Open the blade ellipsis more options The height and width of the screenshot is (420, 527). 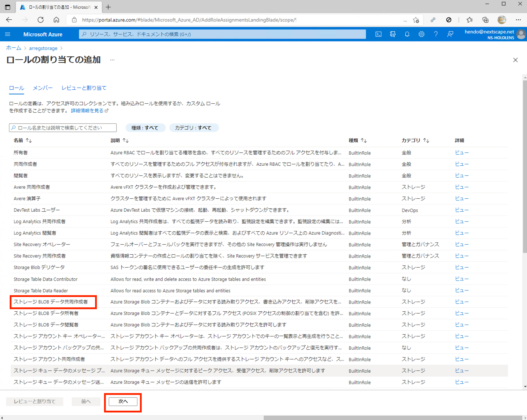pos(112,60)
